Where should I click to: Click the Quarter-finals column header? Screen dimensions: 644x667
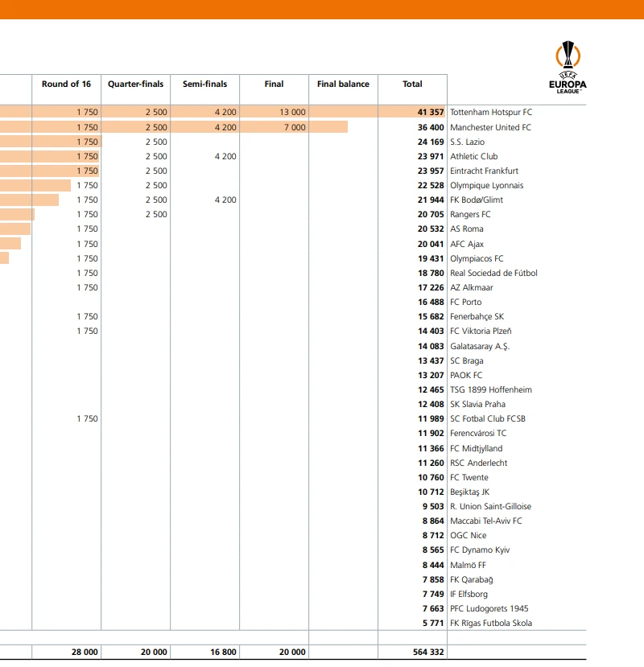click(x=135, y=84)
